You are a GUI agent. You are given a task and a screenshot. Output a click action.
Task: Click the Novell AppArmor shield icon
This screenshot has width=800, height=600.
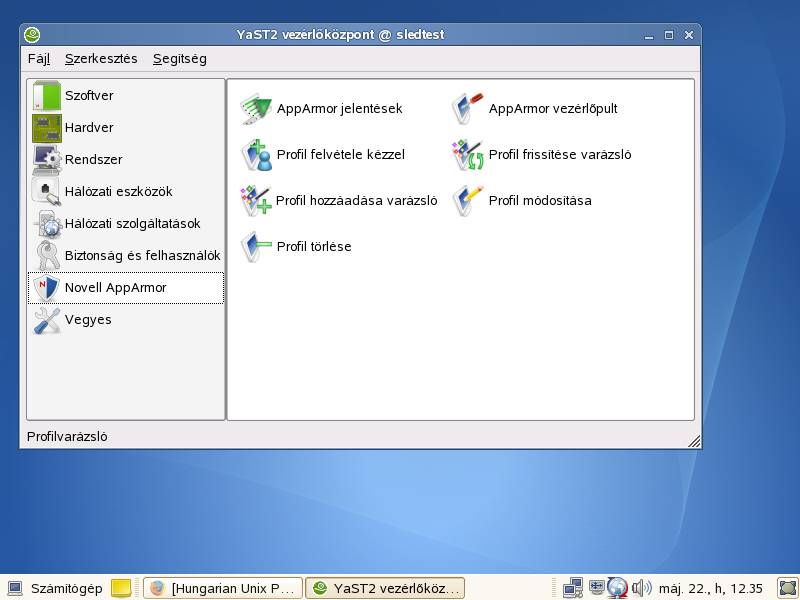tap(47, 288)
